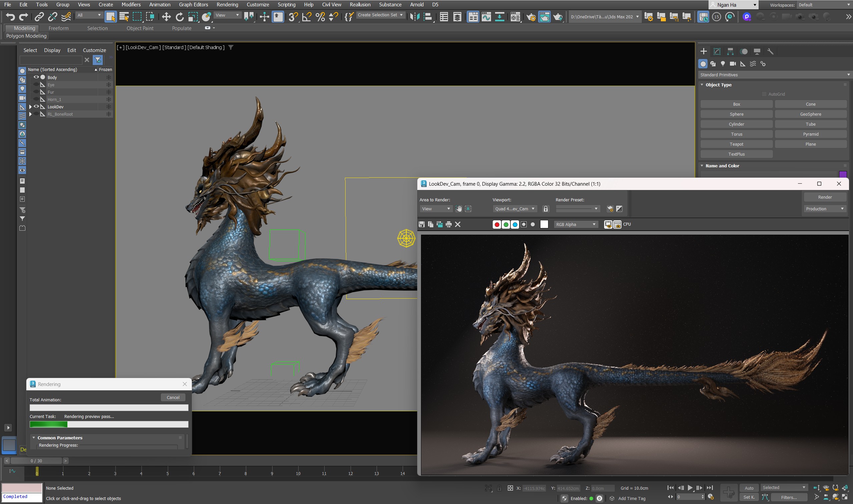
Task: Toggle the red channel display
Action: coord(496,224)
